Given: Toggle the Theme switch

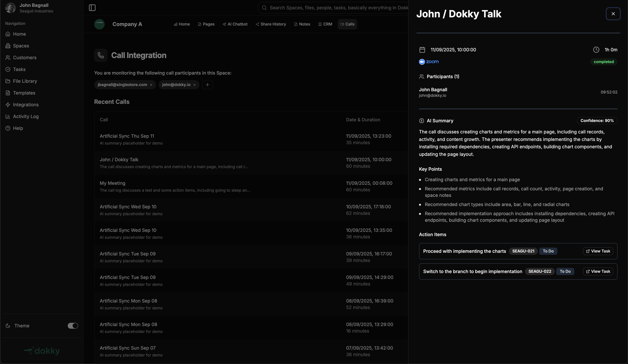Looking at the screenshot, I should click(73, 326).
